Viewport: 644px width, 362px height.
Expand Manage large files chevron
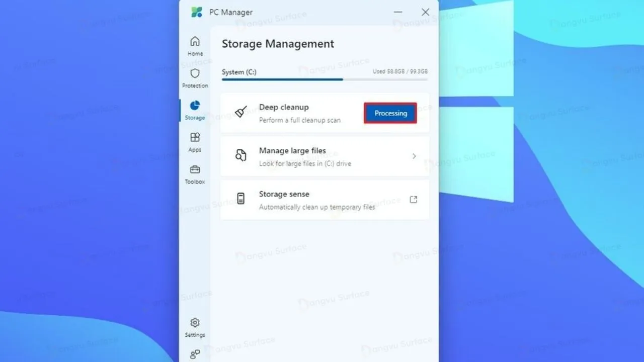coord(414,156)
